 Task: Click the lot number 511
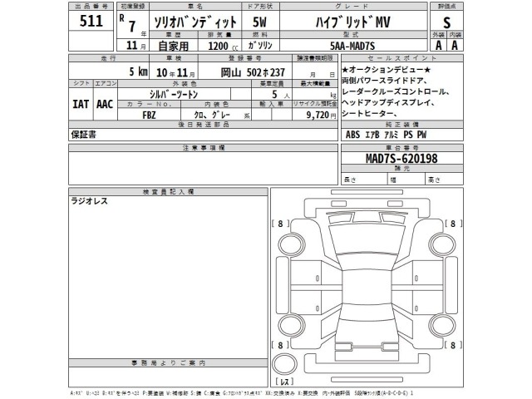(x=91, y=21)
